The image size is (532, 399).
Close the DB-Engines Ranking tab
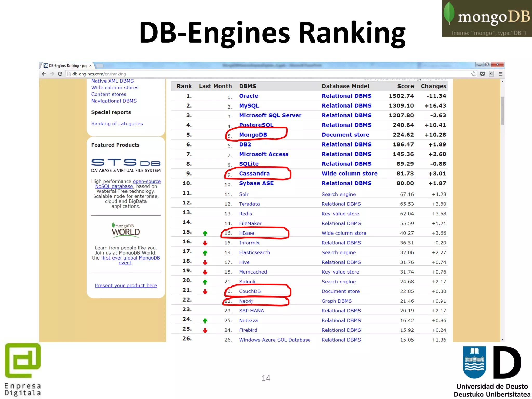coord(90,66)
